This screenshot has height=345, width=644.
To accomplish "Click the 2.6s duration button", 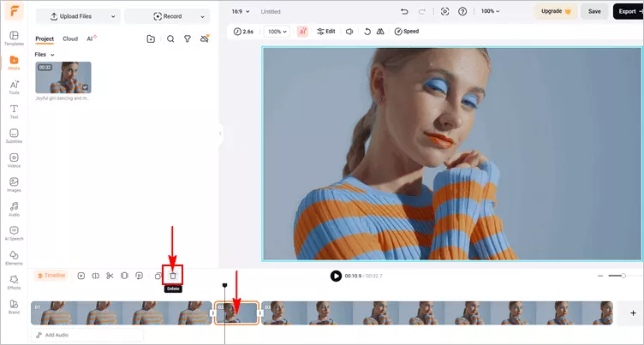I will click(243, 32).
